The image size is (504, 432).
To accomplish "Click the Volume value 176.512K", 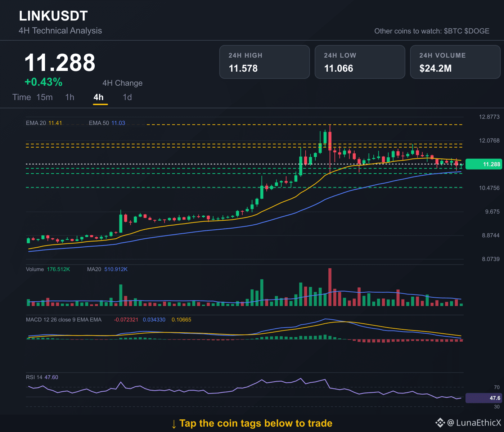I will (58, 269).
